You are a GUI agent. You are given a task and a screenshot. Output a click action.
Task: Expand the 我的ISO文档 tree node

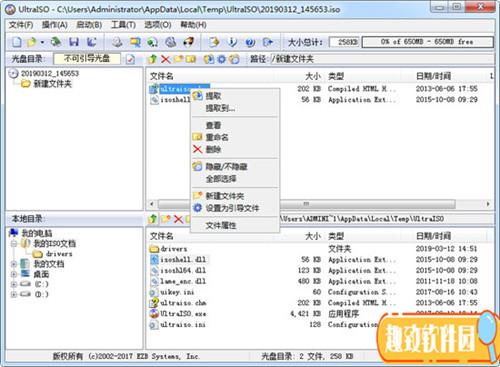pyautogui.click(x=14, y=244)
